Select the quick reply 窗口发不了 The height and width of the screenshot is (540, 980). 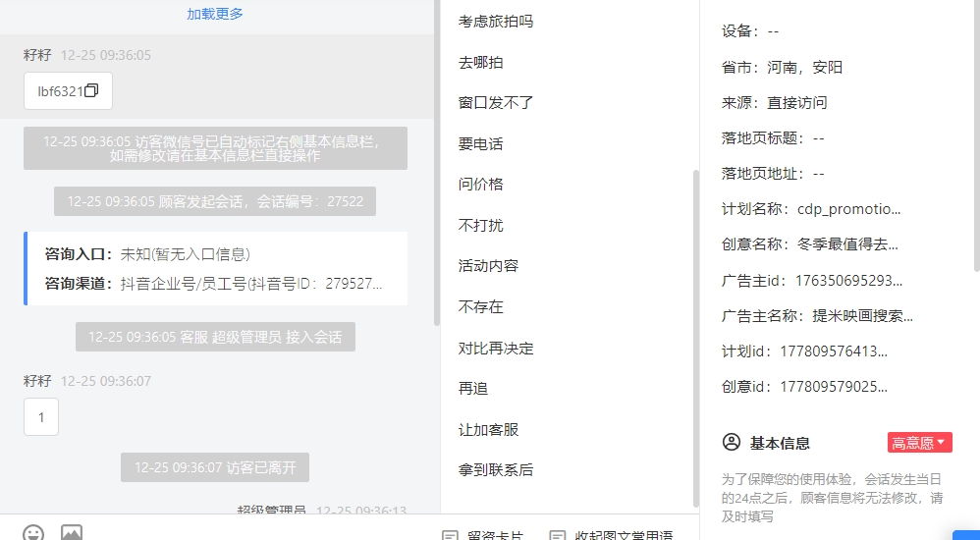pos(496,102)
